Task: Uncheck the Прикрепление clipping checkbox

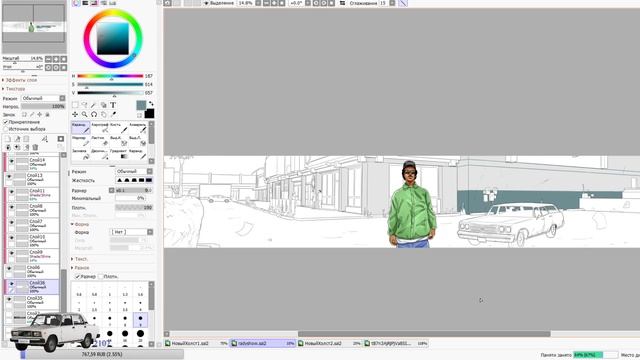Action: point(6,122)
